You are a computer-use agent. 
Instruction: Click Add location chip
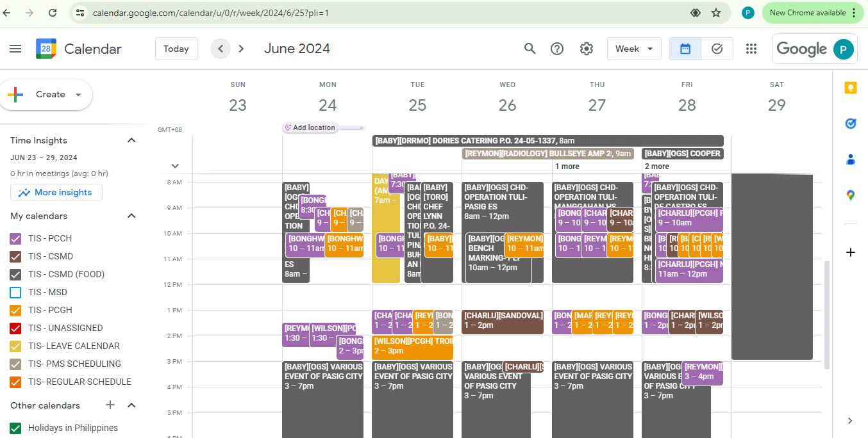point(310,127)
